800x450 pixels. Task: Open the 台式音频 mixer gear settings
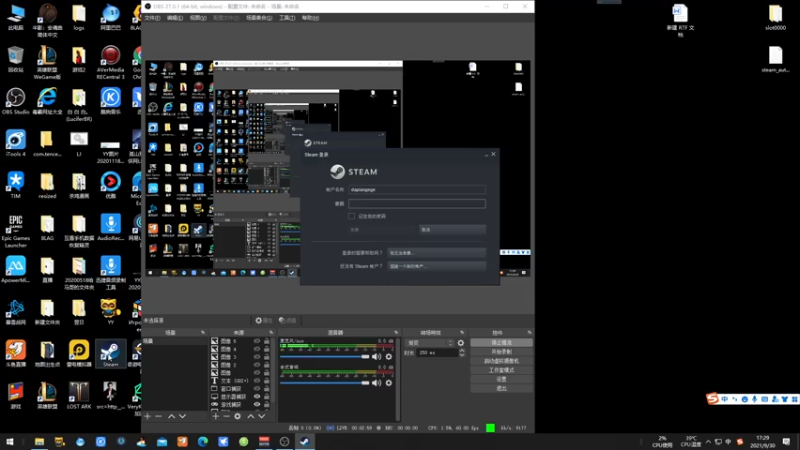click(389, 383)
